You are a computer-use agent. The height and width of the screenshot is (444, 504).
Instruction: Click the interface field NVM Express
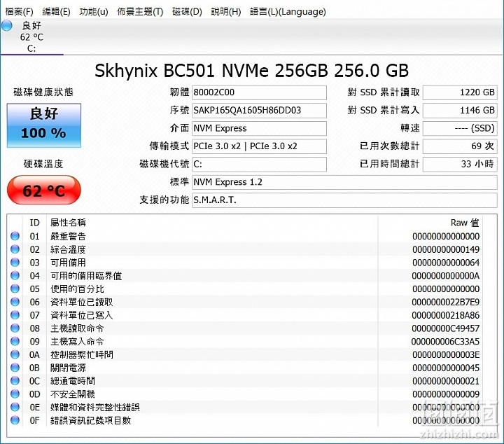click(259, 128)
